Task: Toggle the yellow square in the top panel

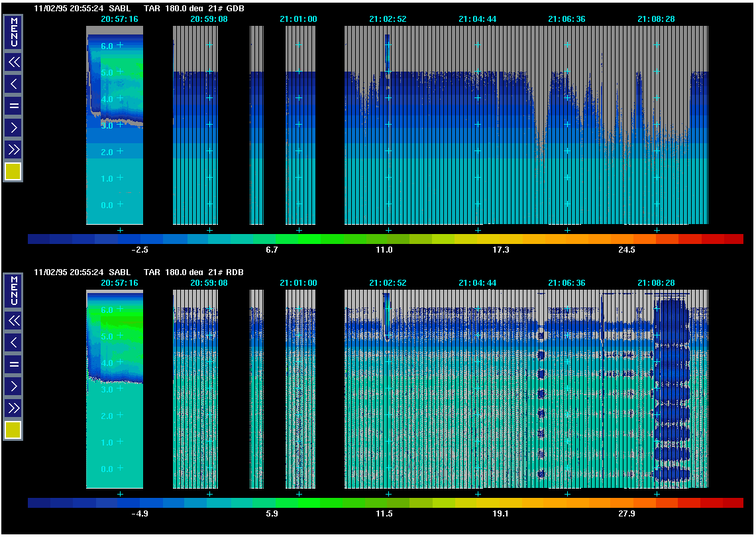Action: (13, 172)
